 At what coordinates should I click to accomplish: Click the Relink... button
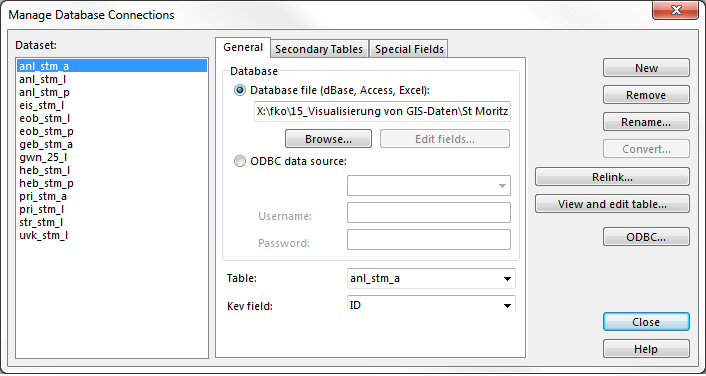[612, 177]
